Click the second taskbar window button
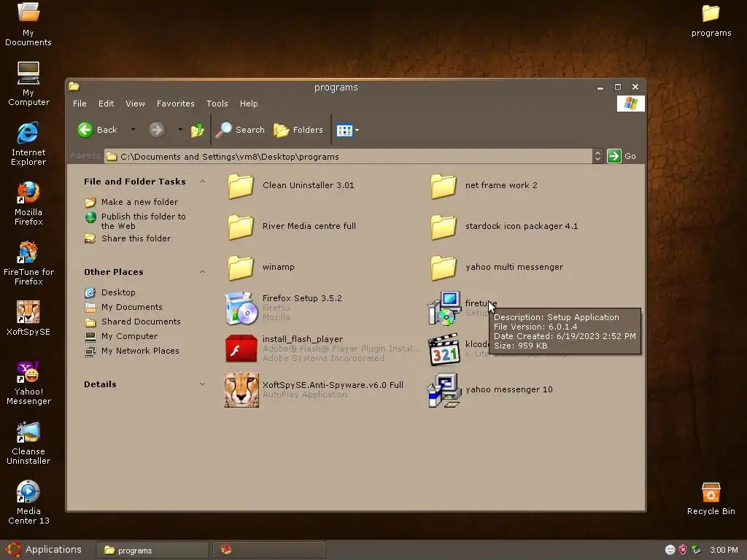Screen dimensions: 747x560 pyautogui.click(x=269, y=550)
